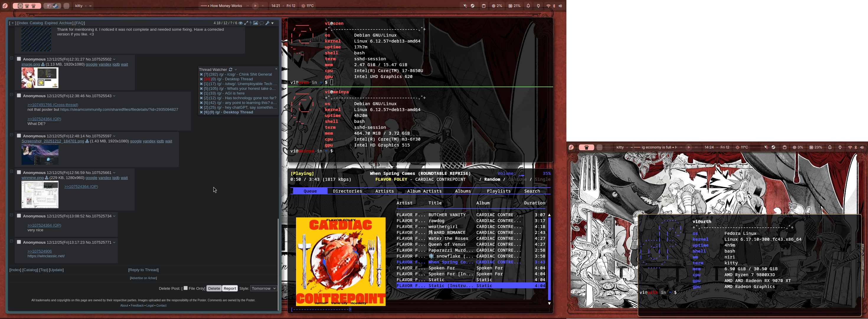Click the Reply to Thread link
The height and width of the screenshot is (319, 868).
[x=143, y=270]
